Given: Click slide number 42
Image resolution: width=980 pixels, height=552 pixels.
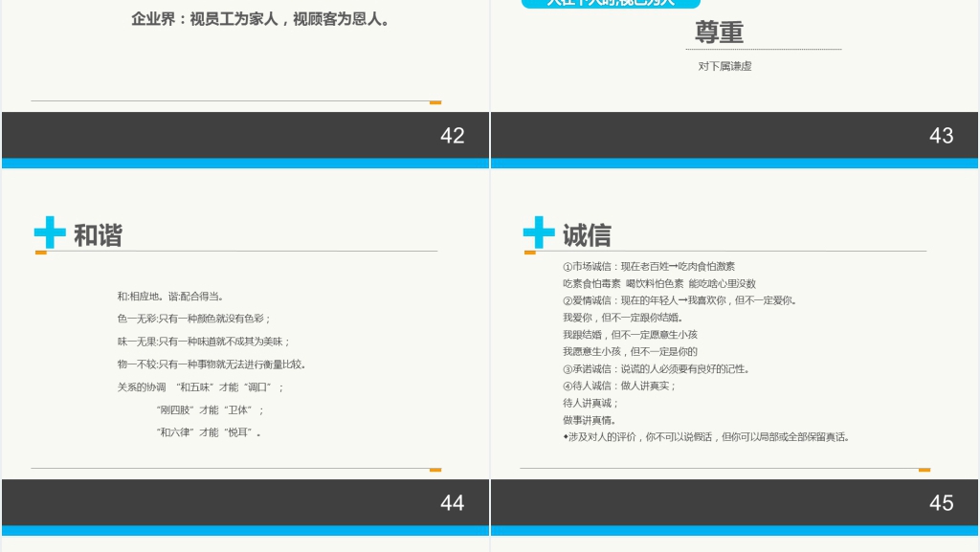Looking at the screenshot, I should click(452, 136).
